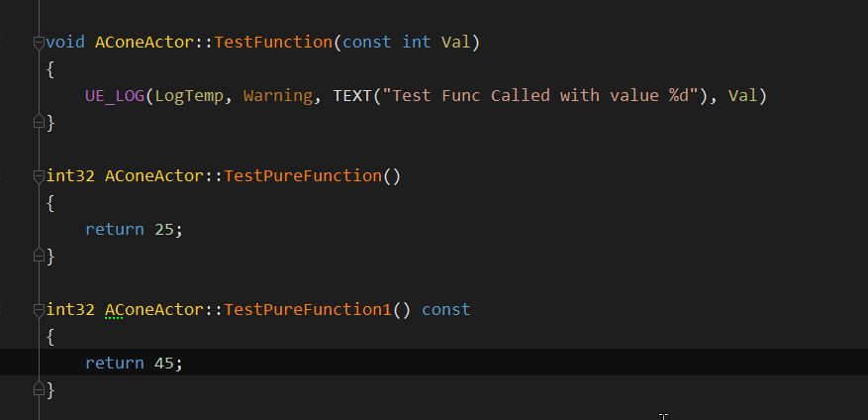
Task: Collapse the TestPureFunction code block
Action: click(39, 176)
